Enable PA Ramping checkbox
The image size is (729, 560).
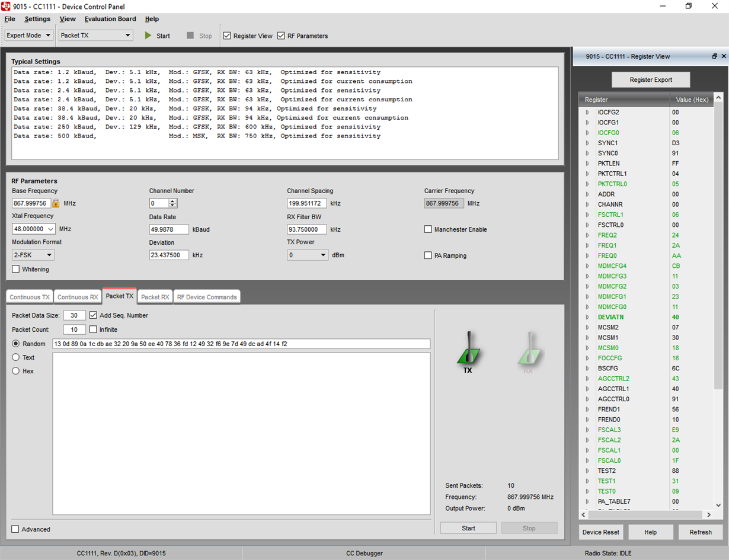(x=428, y=255)
